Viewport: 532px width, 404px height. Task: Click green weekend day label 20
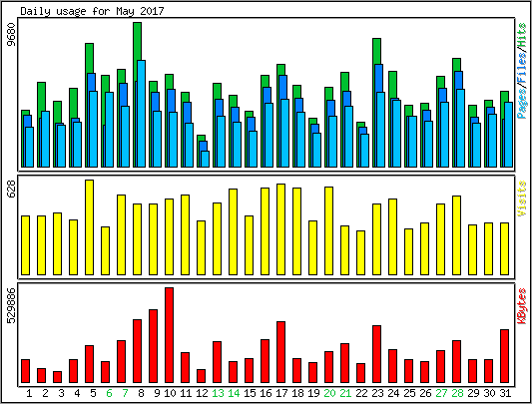click(329, 393)
